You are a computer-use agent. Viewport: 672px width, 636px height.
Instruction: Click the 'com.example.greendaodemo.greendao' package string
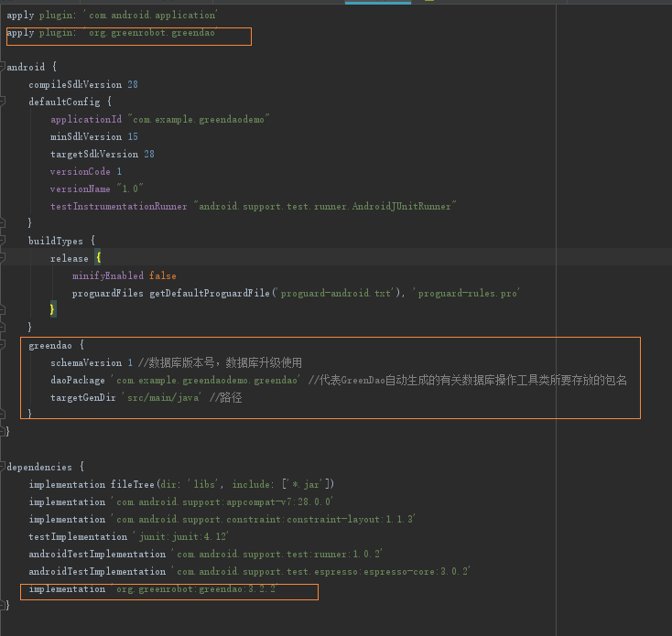pos(206,380)
